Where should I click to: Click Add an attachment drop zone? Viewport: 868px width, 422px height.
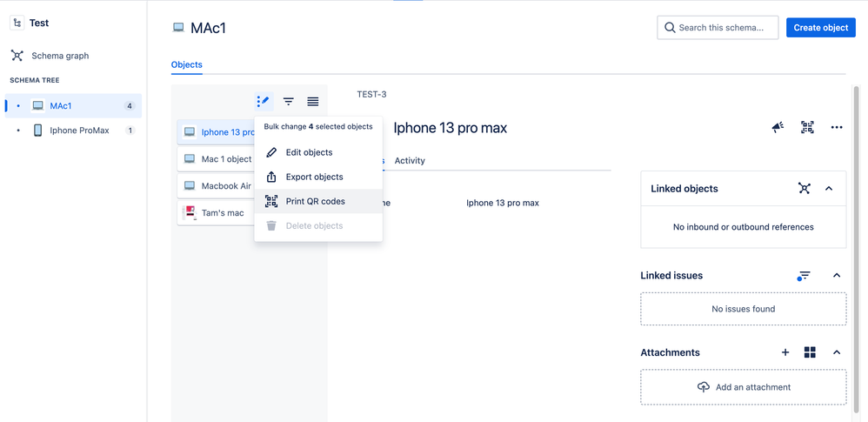744,387
